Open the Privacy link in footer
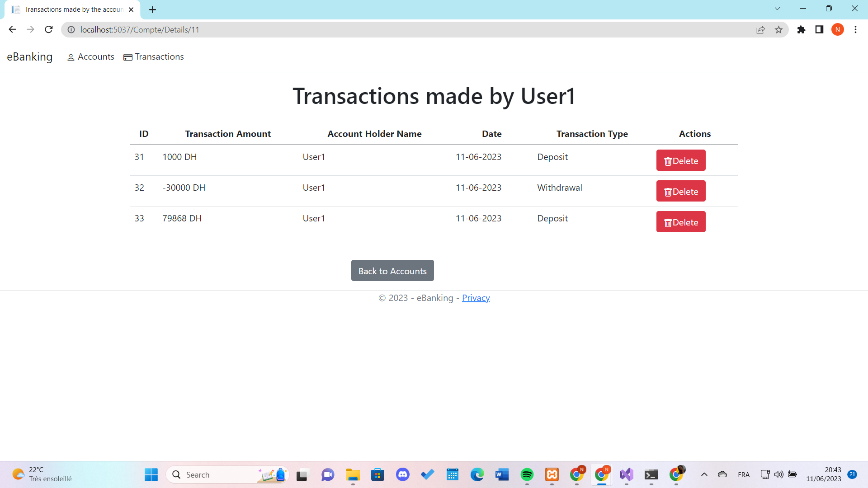Screen dimensions: 868x488 (476, 298)
